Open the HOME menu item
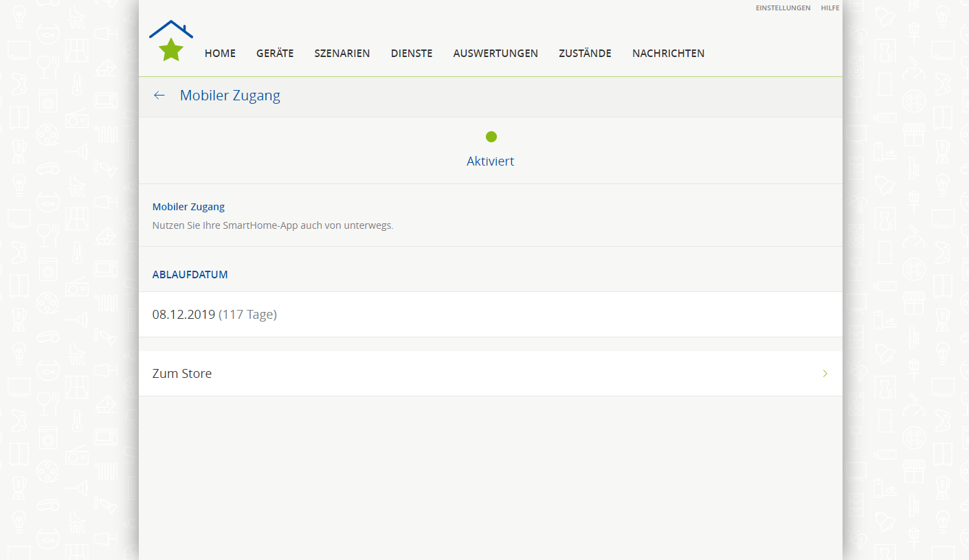 (220, 54)
